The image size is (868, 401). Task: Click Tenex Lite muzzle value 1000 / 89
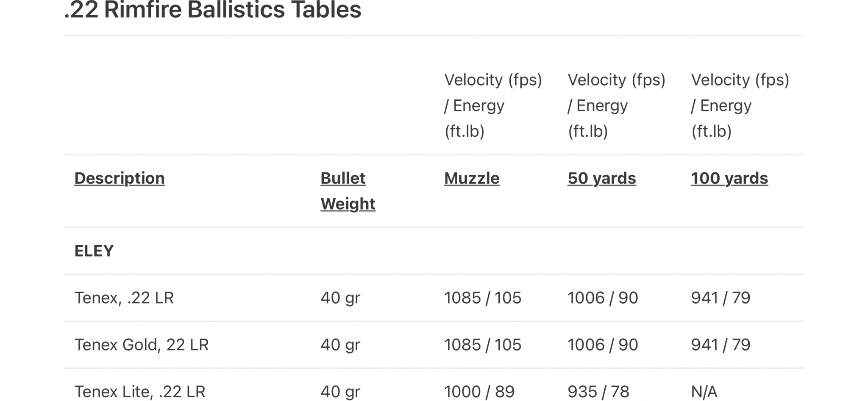479,392
